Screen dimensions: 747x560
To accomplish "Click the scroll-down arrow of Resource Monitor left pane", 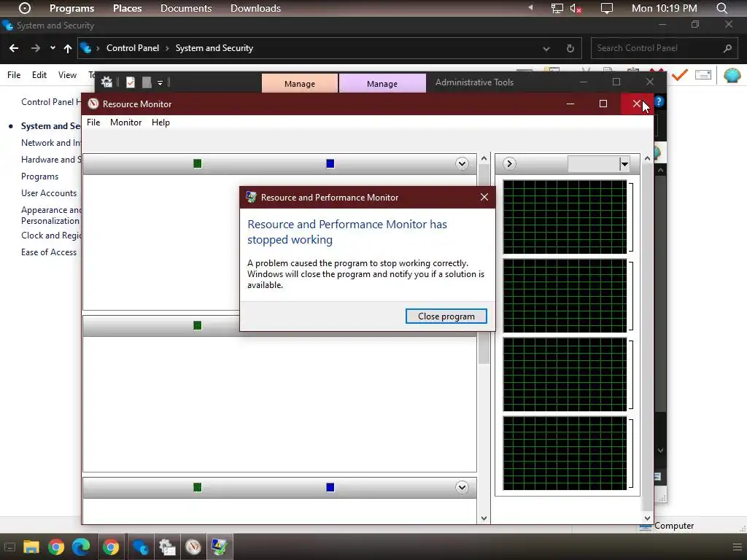I will coord(484,518).
